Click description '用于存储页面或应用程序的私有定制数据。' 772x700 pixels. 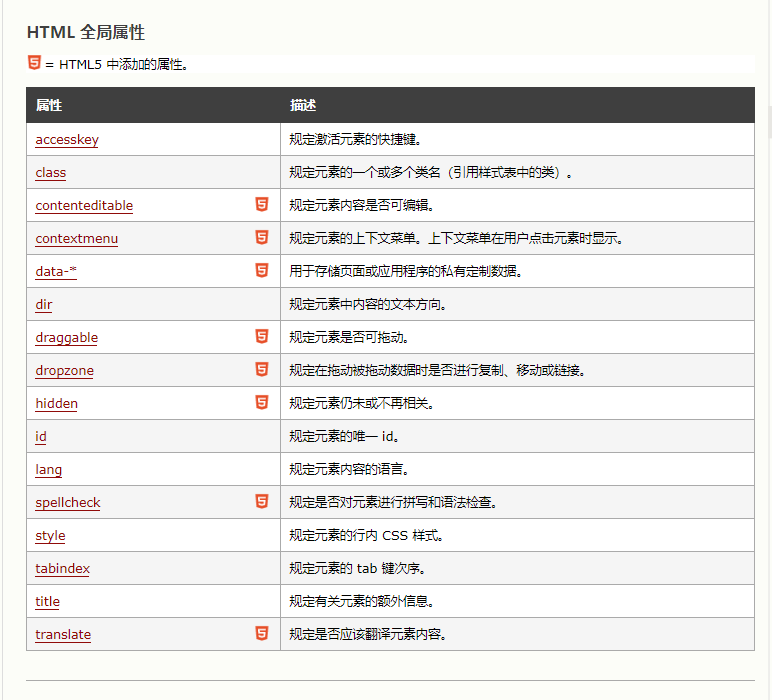click(x=406, y=272)
